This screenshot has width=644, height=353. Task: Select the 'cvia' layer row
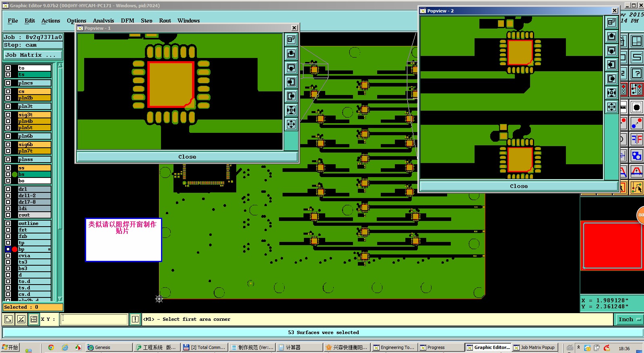pyautogui.click(x=34, y=256)
